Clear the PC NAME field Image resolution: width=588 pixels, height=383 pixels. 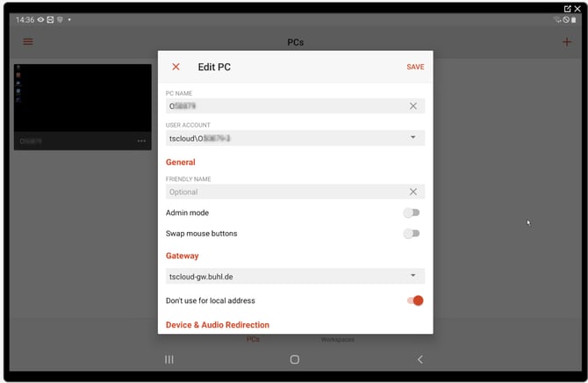point(412,106)
